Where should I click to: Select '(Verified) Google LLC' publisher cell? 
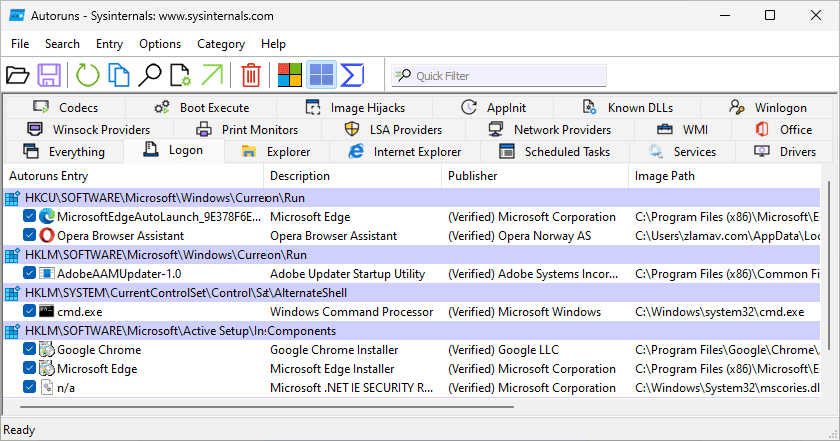tap(504, 350)
